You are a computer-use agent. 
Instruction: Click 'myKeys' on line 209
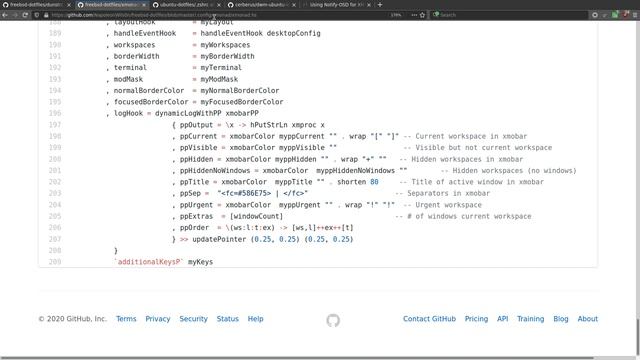[x=200, y=262]
